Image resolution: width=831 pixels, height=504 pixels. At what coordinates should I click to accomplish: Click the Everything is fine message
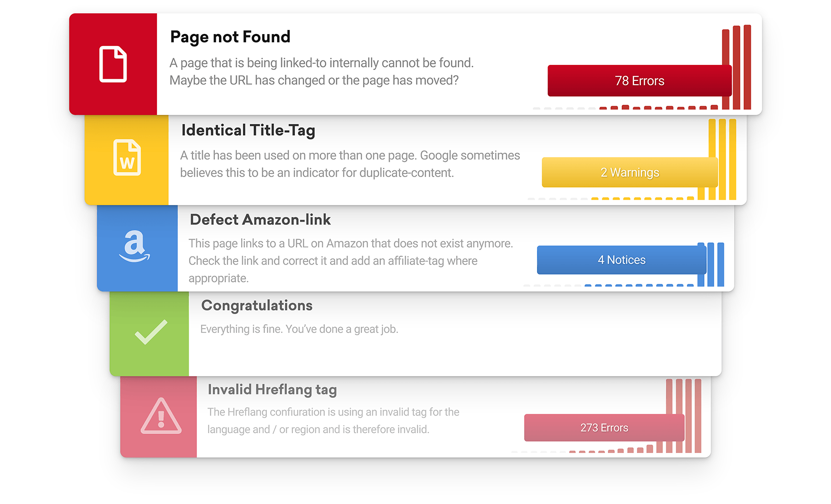300,329
